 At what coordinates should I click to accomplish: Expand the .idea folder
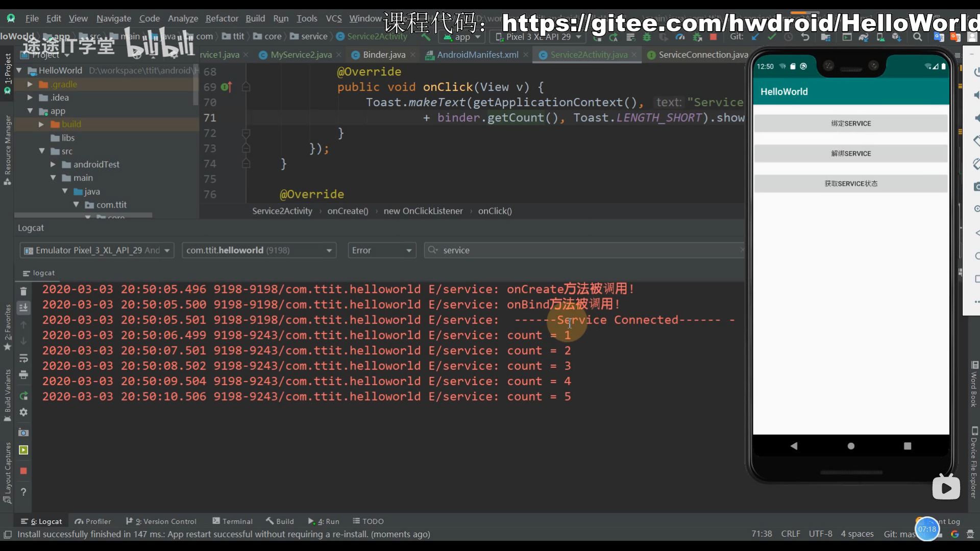click(30, 97)
